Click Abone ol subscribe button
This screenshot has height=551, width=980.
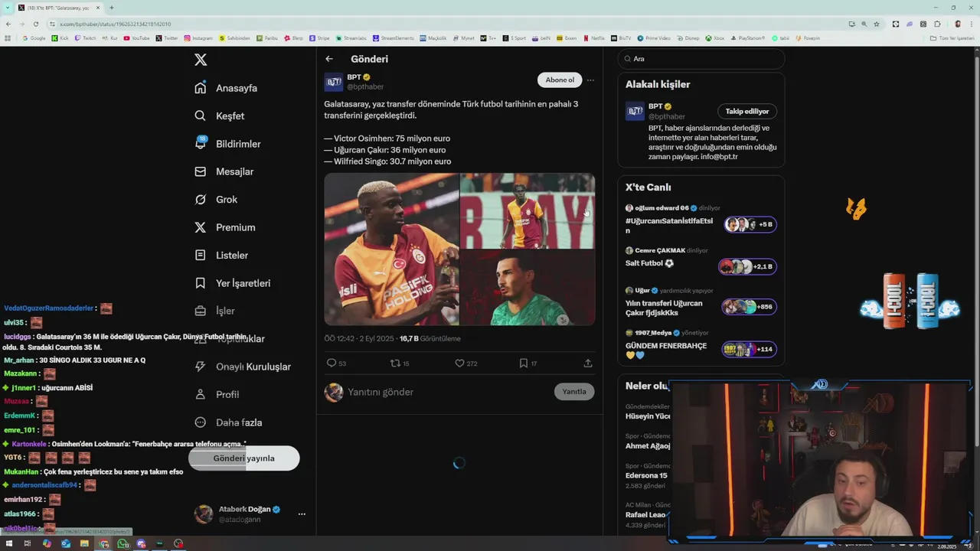click(x=560, y=80)
